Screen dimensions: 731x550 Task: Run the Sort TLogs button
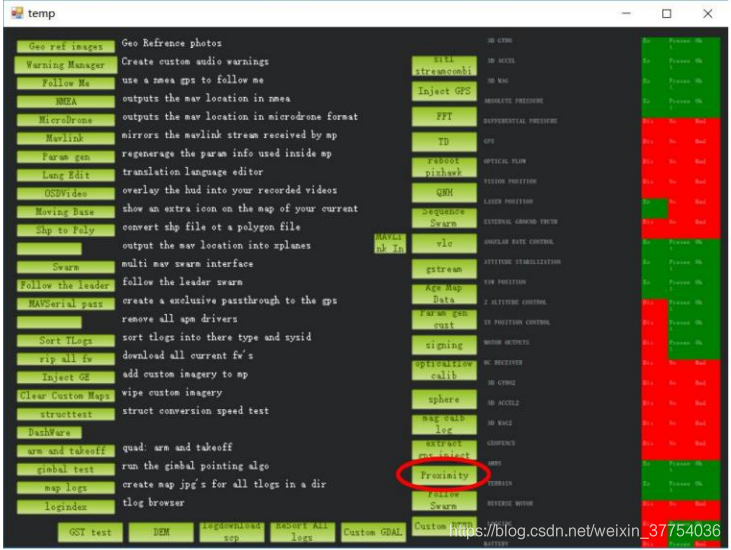point(66,341)
